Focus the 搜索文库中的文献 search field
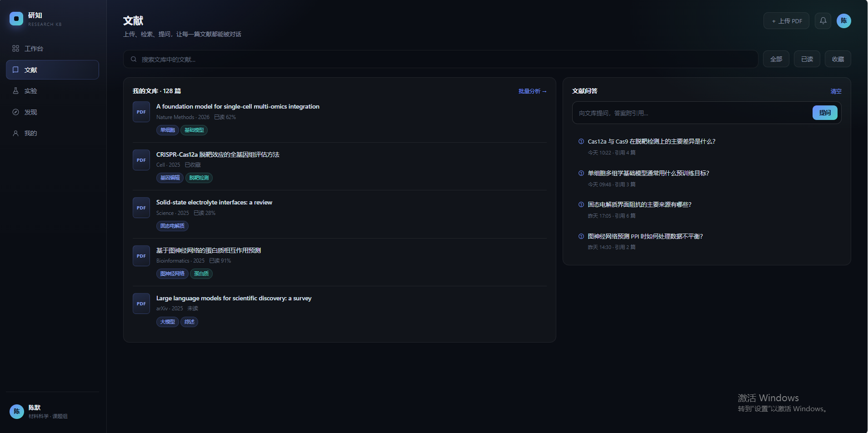The width and height of the screenshot is (868, 433). tap(440, 59)
